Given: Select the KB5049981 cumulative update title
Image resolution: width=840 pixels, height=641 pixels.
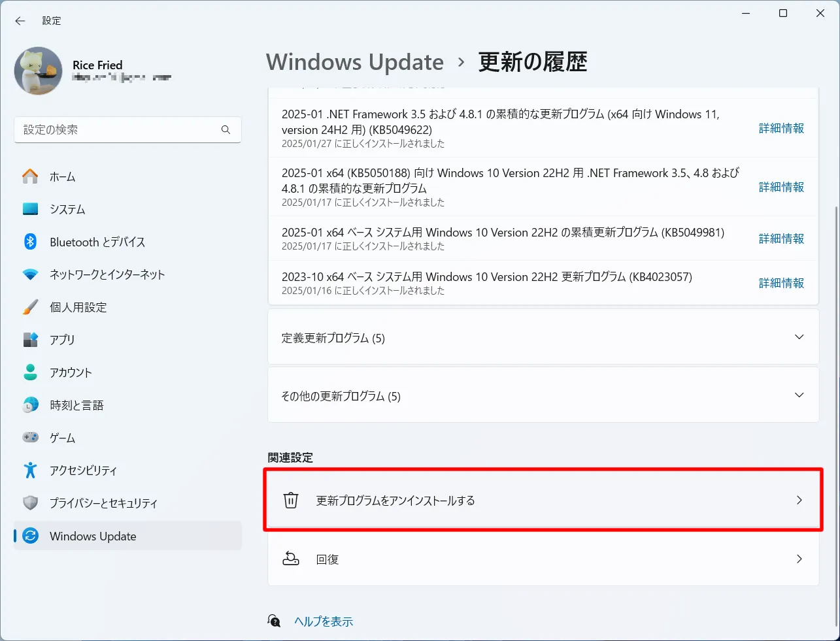Looking at the screenshot, I should (x=503, y=233).
